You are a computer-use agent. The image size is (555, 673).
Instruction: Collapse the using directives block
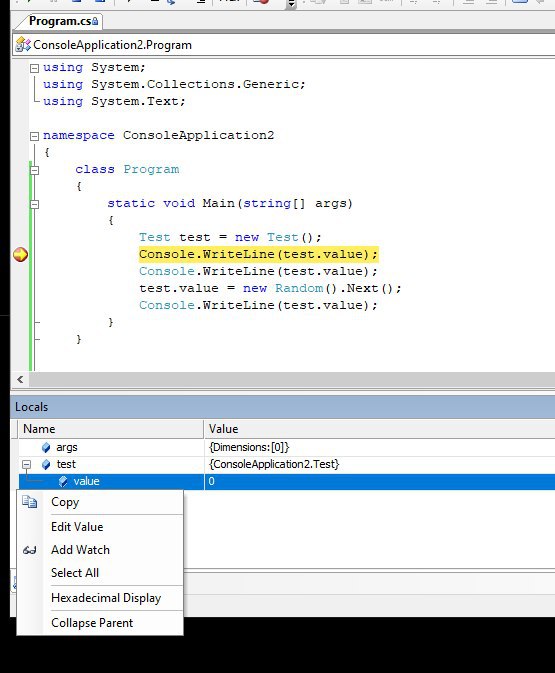(x=34, y=68)
